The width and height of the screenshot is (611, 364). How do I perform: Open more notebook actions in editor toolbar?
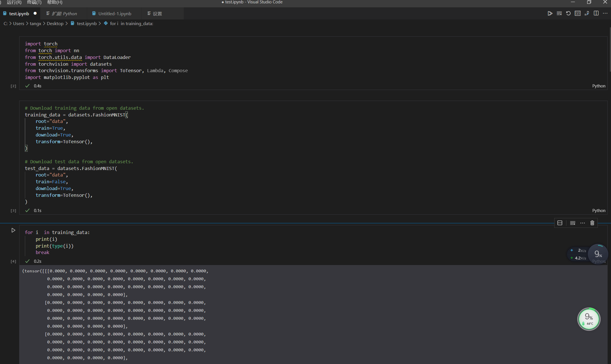coord(605,14)
